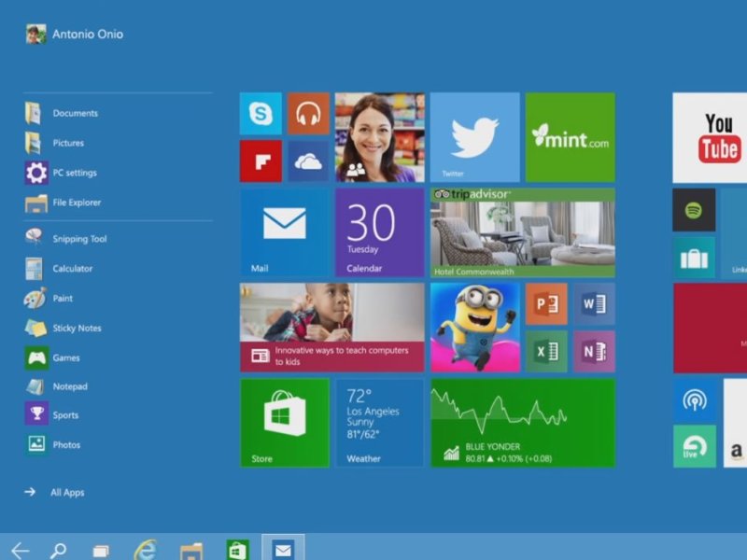Open File Explorer from the taskbar
Viewport: 747px width, 560px height.
[191, 551]
